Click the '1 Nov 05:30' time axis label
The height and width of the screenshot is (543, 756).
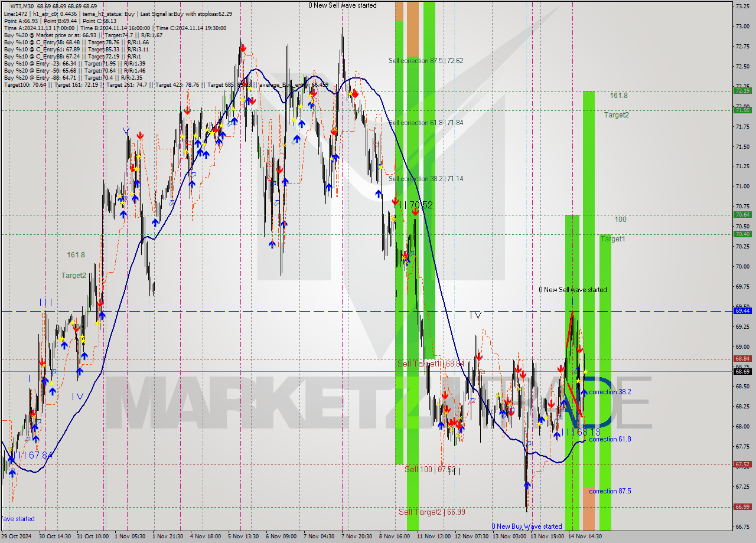pos(129,537)
